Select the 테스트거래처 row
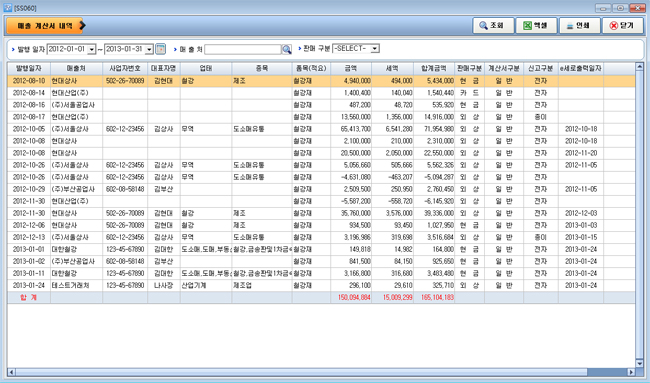Viewport: 650px width, 383px height. (321, 285)
